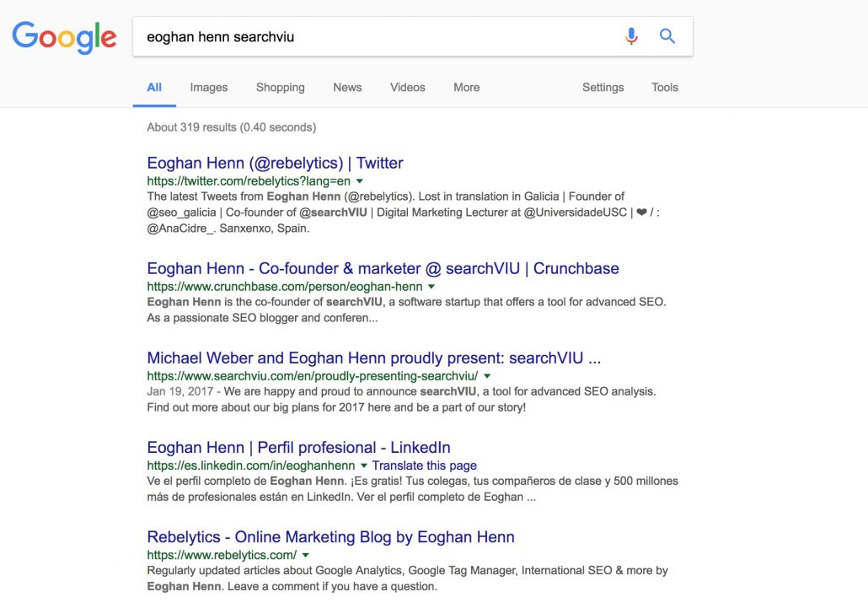868x608 pixels.
Task: Click Translate this page on the LinkedIn result
Action: pyautogui.click(x=428, y=465)
